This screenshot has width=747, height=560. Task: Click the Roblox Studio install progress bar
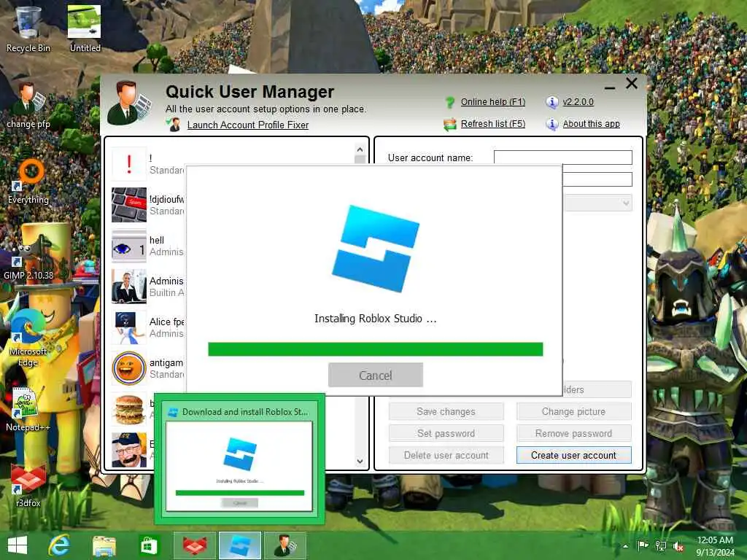click(x=376, y=349)
